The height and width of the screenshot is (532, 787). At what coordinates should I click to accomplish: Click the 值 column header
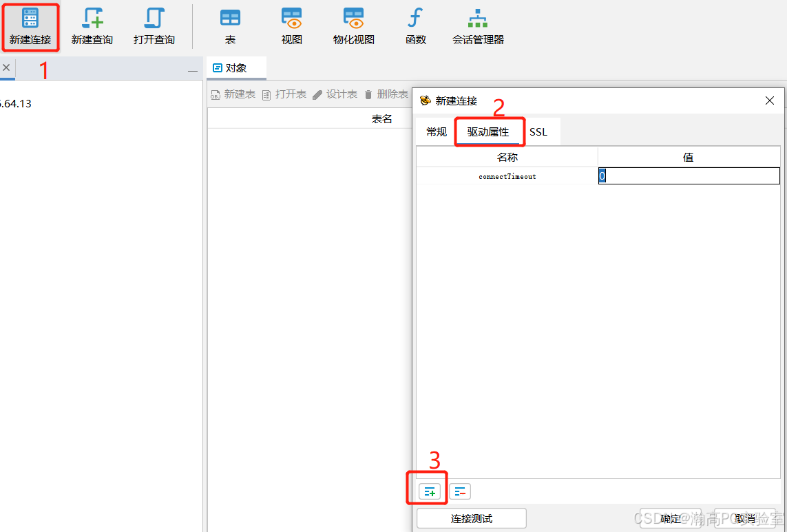(689, 157)
